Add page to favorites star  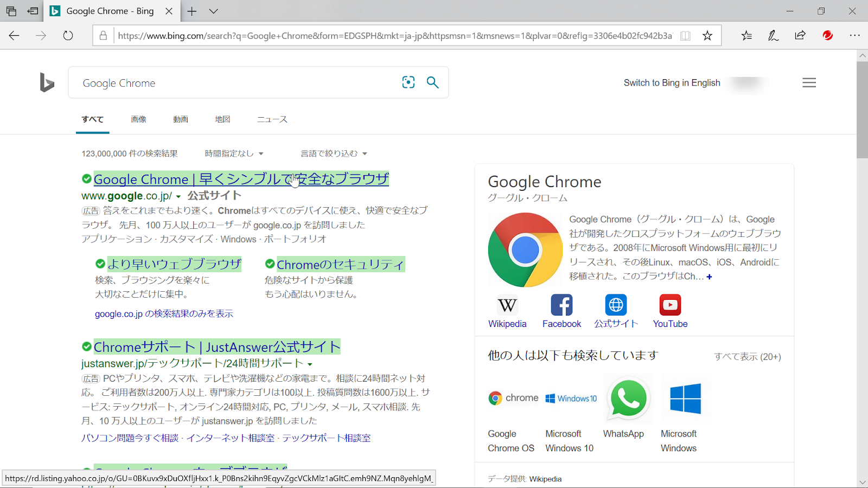[707, 36]
